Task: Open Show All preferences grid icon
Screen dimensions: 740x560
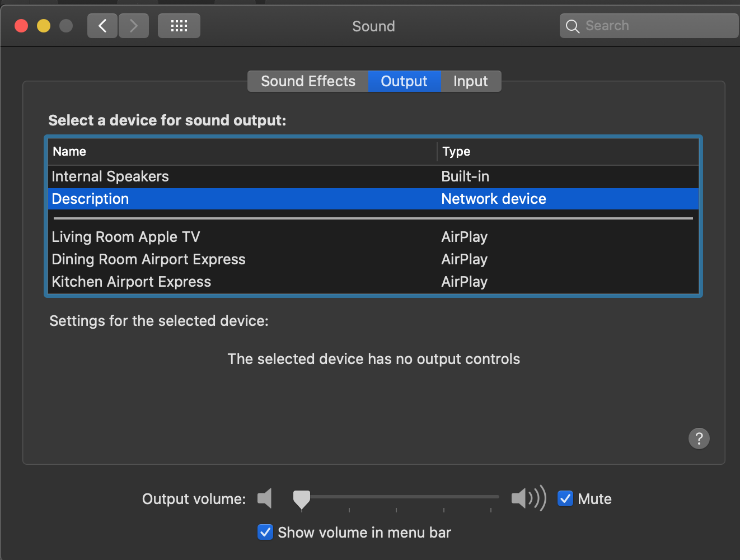Action: [x=179, y=25]
